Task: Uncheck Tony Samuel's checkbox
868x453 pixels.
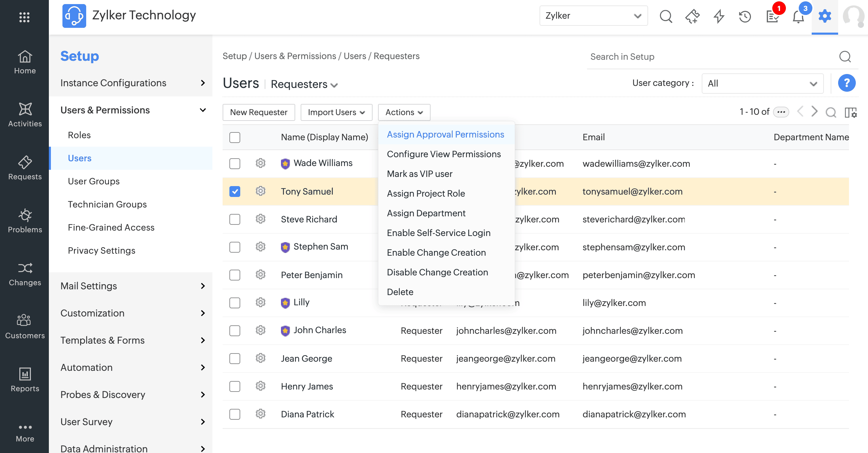Action: coord(235,192)
